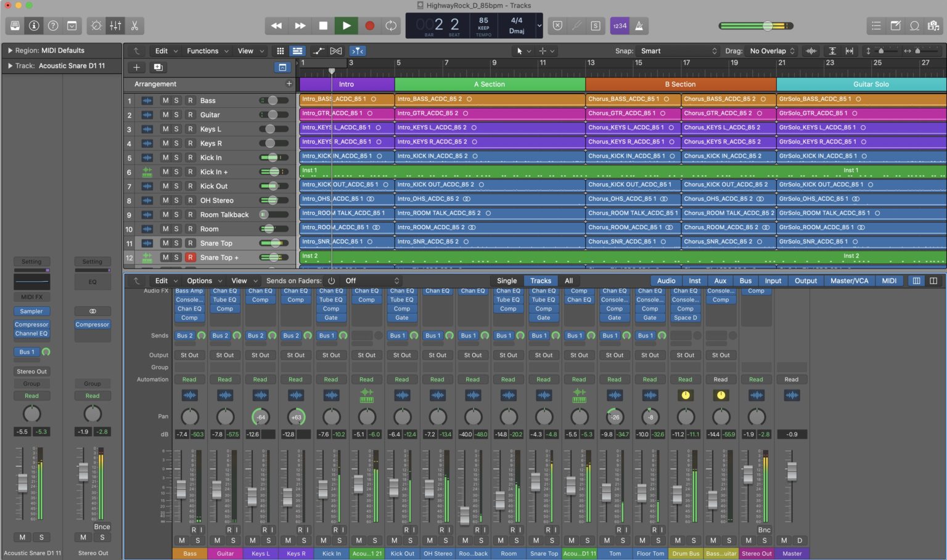The width and height of the screenshot is (947, 560).
Task: Click the Bus 2 send on the Bass channel
Action: 184,335
